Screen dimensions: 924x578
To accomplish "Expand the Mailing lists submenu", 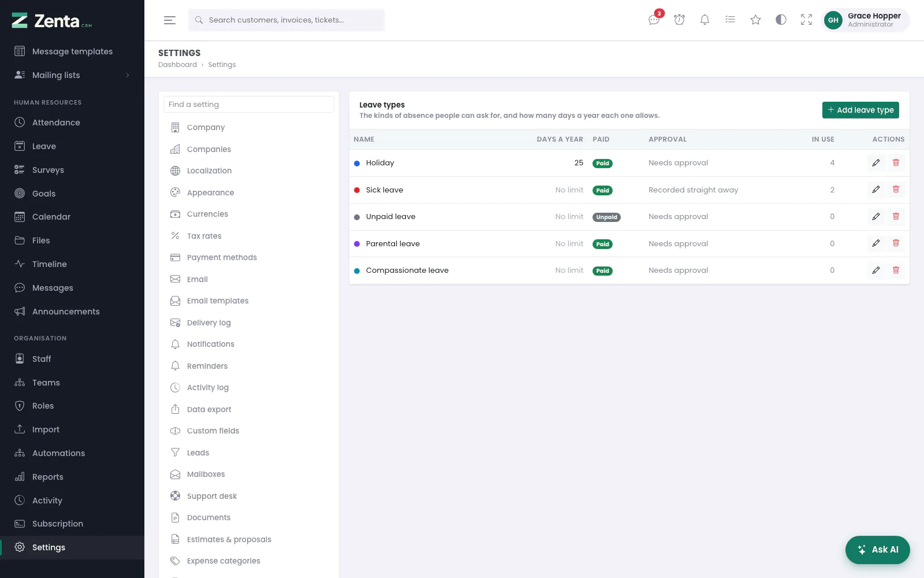I will 72,75.
